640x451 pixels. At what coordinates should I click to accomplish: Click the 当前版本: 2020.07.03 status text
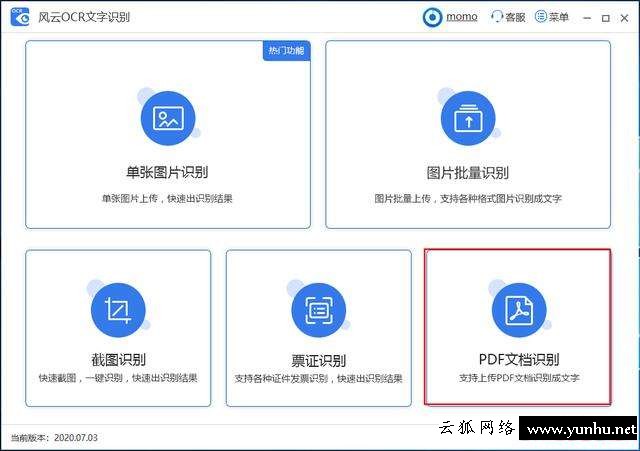[54, 438]
